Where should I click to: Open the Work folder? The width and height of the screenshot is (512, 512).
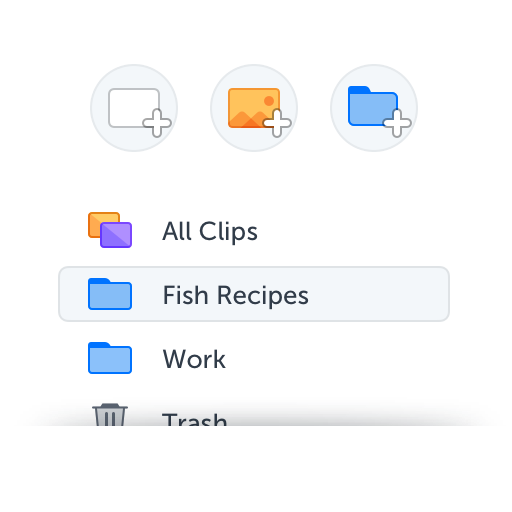[x=194, y=359]
